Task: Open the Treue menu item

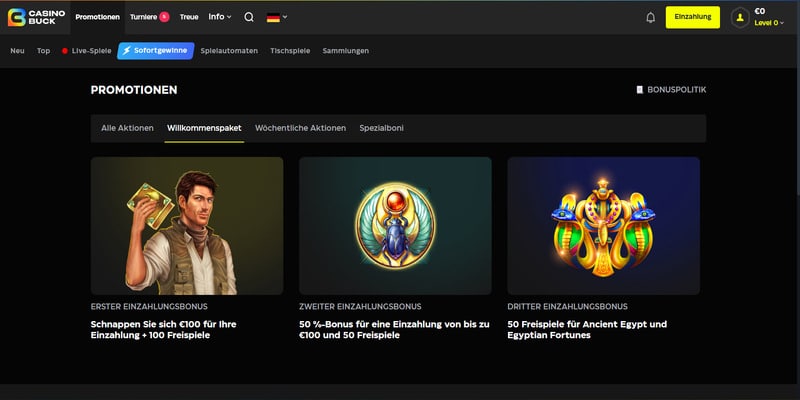Action: click(189, 17)
